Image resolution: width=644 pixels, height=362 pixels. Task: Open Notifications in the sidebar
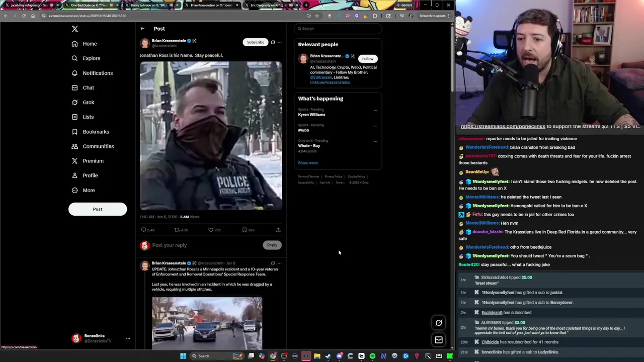point(92,73)
